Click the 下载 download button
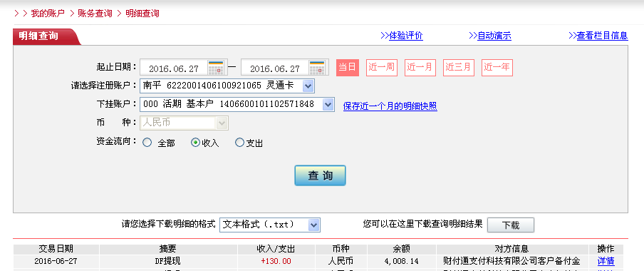The width and height of the screenshot is (644, 271). click(511, 225)
